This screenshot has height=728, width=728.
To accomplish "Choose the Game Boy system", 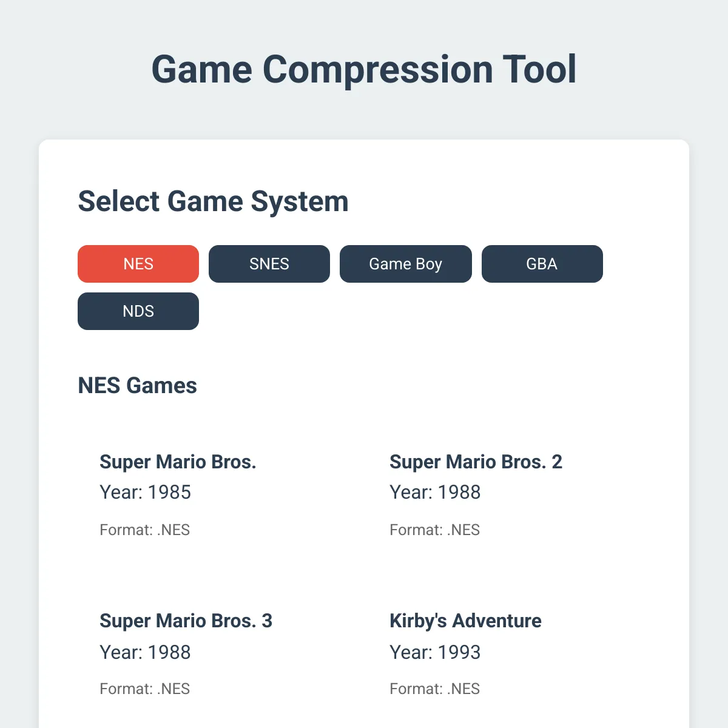I will [x=405, y=264].
